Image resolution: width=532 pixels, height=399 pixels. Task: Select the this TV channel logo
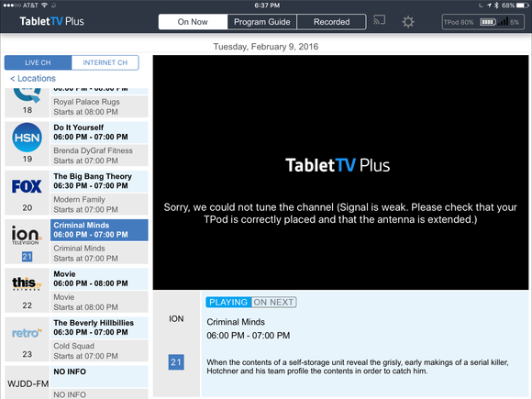tap(27, 283)
